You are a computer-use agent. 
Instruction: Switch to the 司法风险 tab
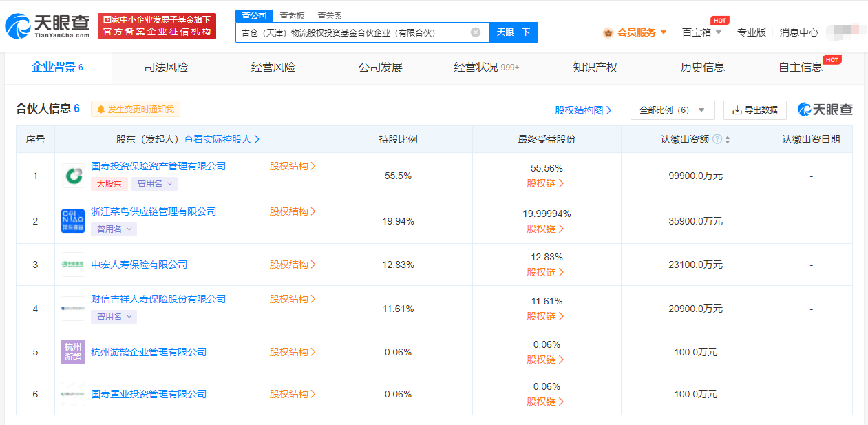pyautogui.click(x=166, y=68)
